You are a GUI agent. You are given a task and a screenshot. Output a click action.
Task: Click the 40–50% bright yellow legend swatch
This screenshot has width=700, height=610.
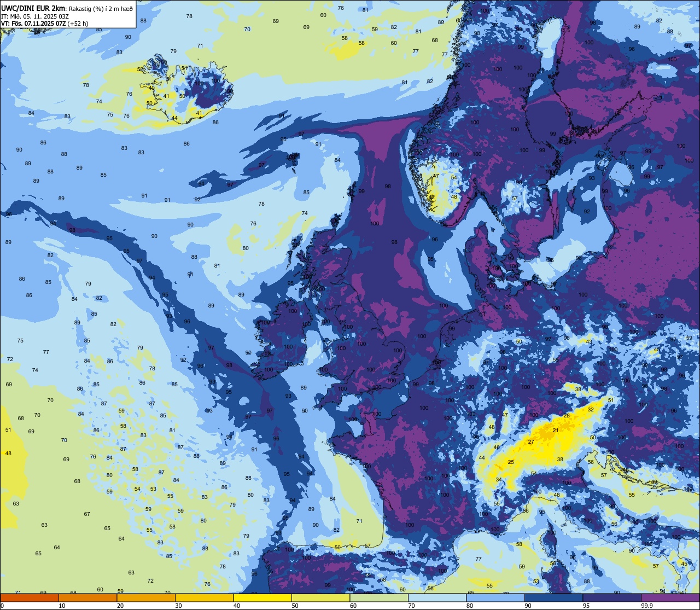coord(262,597)
